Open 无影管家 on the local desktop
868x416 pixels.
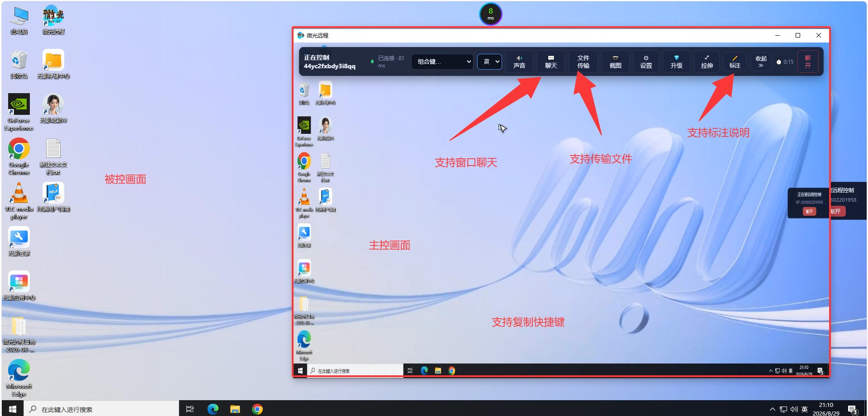coord(19,242)
